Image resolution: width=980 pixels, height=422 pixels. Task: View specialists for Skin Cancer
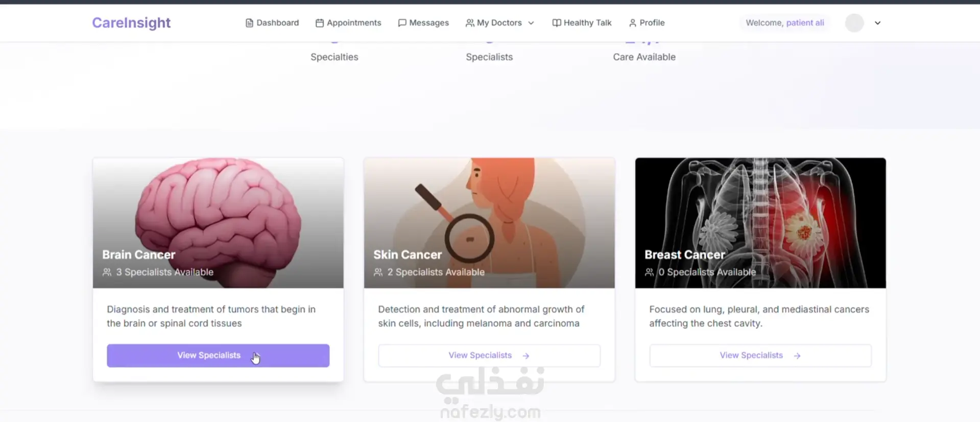click(x=489, y=356)
